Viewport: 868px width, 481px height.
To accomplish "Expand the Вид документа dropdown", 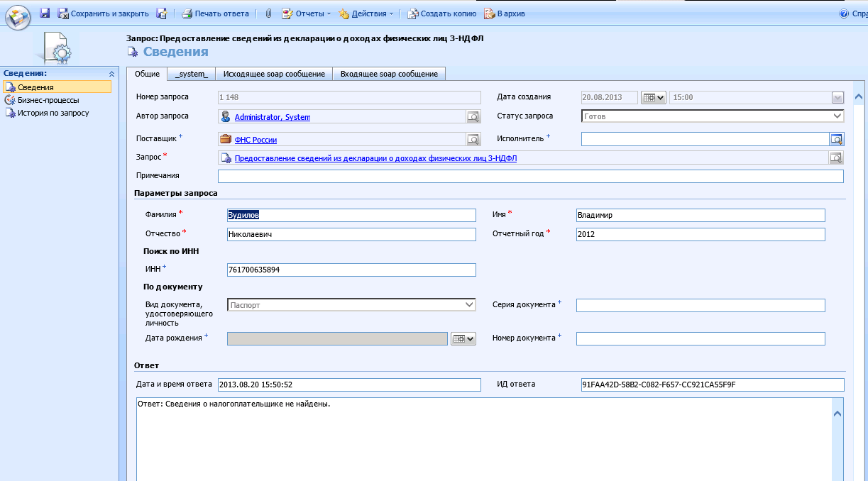I will (x=469, y=305).
